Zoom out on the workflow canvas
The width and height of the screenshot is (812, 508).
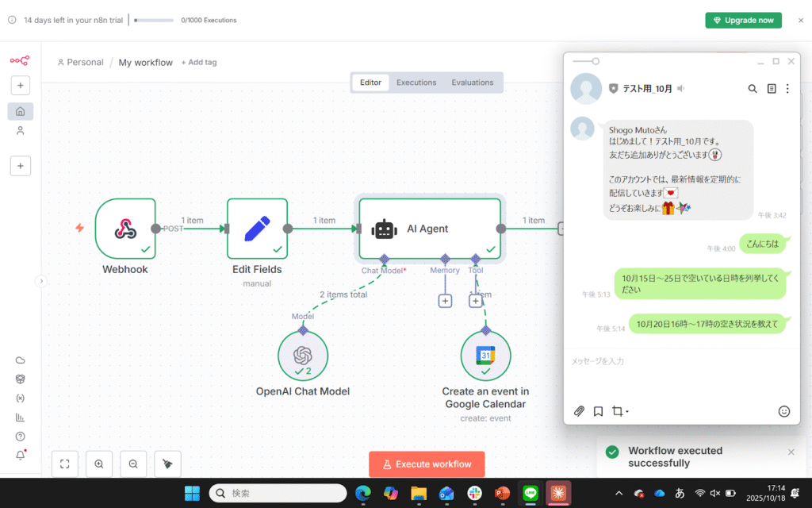tap(133, 464)
